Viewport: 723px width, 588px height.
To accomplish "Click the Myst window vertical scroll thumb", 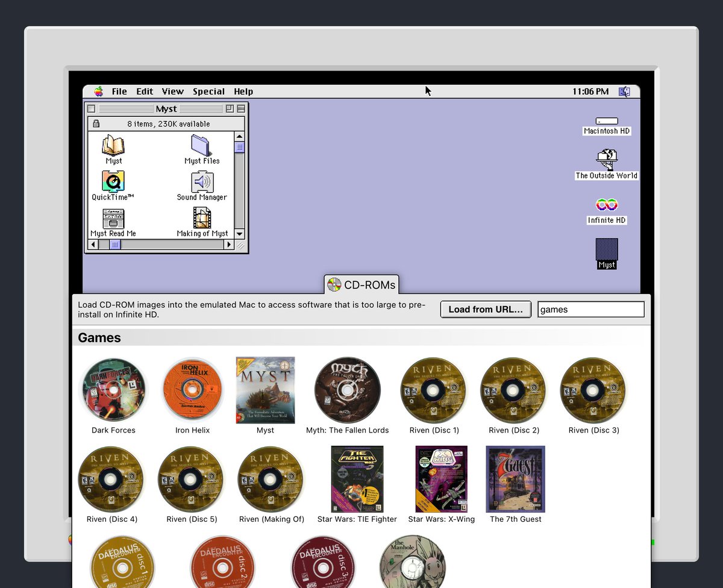I will click(239, 147).
